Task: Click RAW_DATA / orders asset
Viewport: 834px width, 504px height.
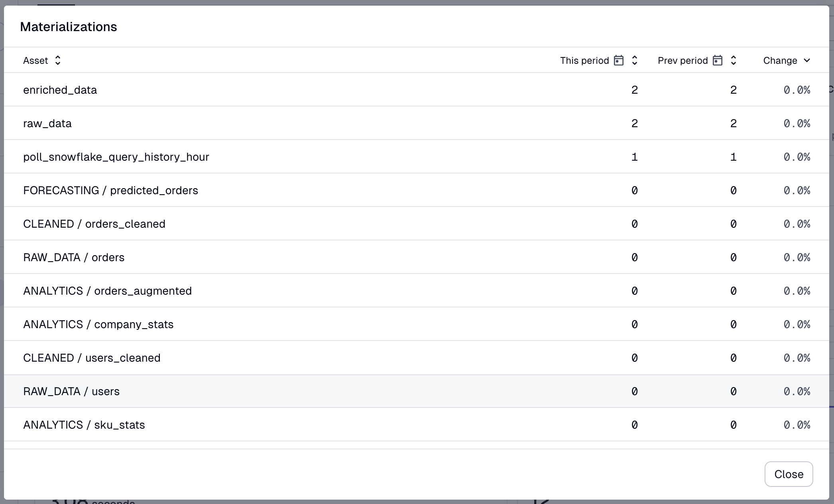Action: pyautogui.click(x=74, y=258)
